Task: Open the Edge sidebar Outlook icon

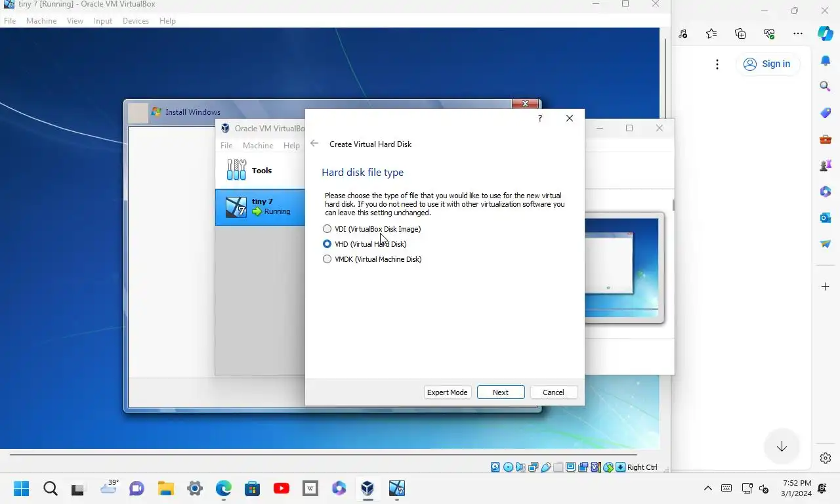Action: [x=826, y=217]
